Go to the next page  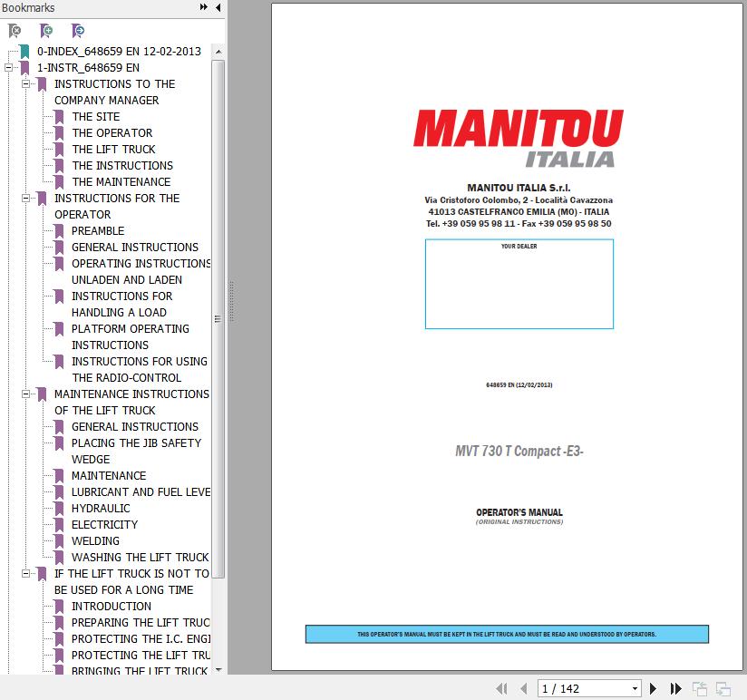point(653,688)
